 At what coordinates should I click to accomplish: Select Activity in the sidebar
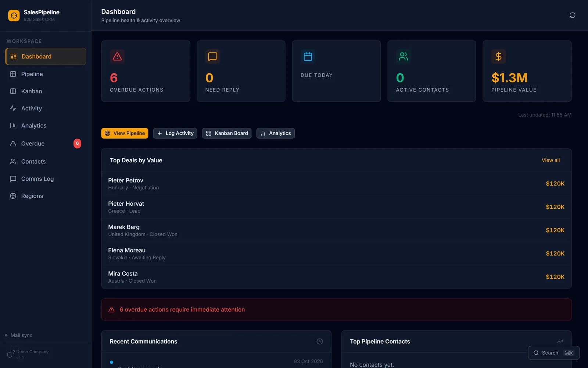[46, 109]
